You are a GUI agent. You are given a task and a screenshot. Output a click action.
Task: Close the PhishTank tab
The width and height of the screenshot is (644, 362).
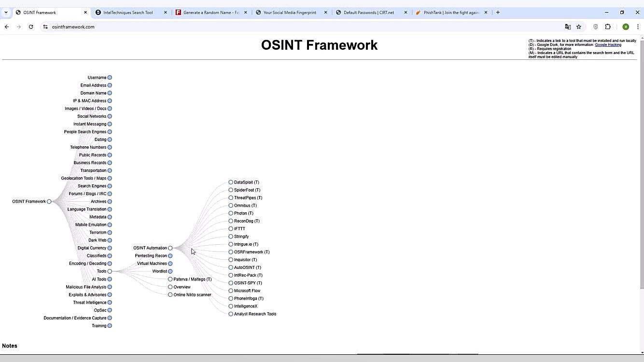486,13
